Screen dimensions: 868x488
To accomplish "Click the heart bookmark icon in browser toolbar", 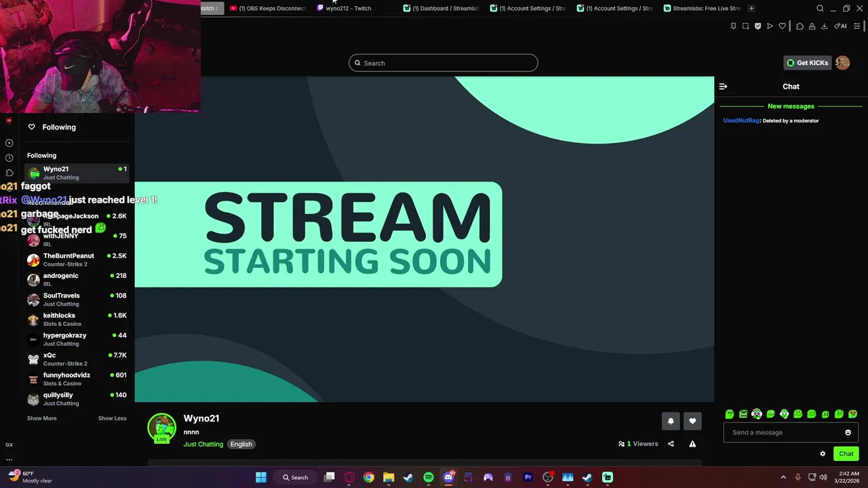I will click(782, 26).
